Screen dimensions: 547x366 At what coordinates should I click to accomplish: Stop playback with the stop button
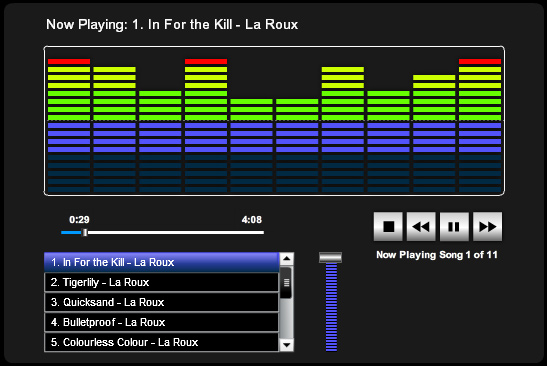[x=388, y=226]
